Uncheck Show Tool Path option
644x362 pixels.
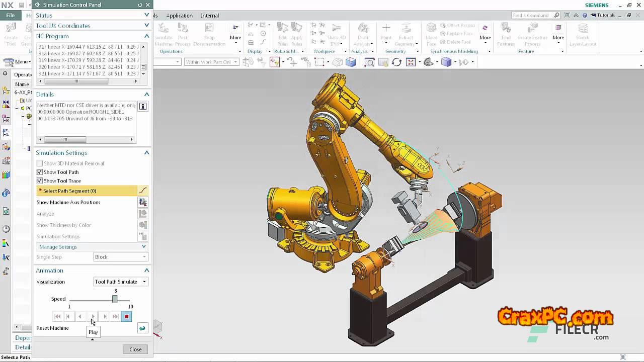(40, 172)
